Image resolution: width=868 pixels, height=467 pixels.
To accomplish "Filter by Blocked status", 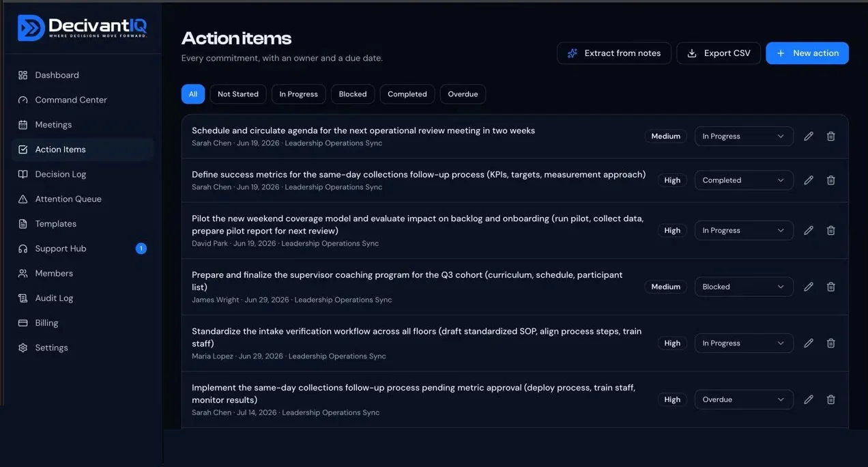I will pos(353,94).
